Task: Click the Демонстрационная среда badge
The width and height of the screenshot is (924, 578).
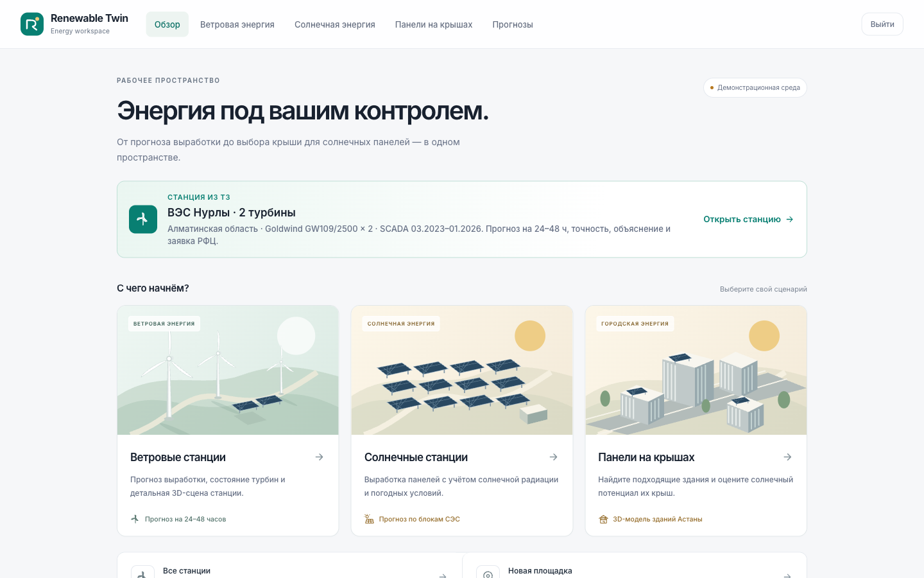Action: [x=755, y=88]
